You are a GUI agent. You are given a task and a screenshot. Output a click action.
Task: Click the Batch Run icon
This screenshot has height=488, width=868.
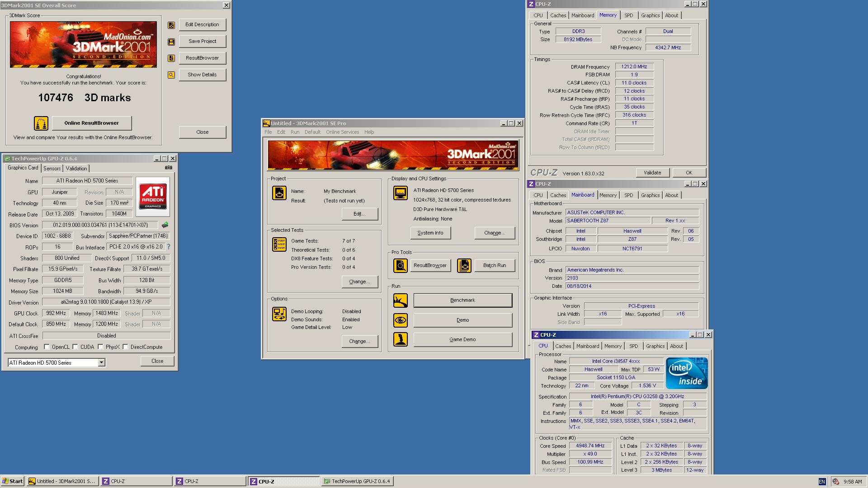[464, 266]
